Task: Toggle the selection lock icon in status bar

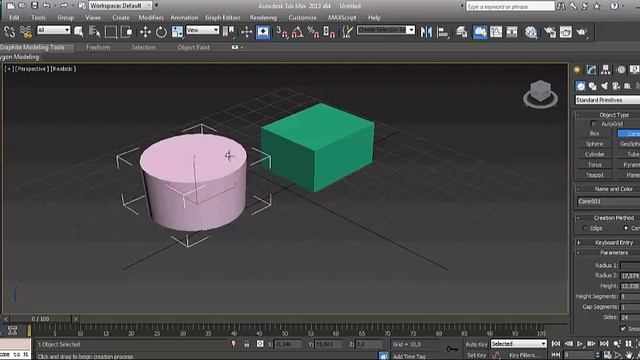Action: pos(247,344)
